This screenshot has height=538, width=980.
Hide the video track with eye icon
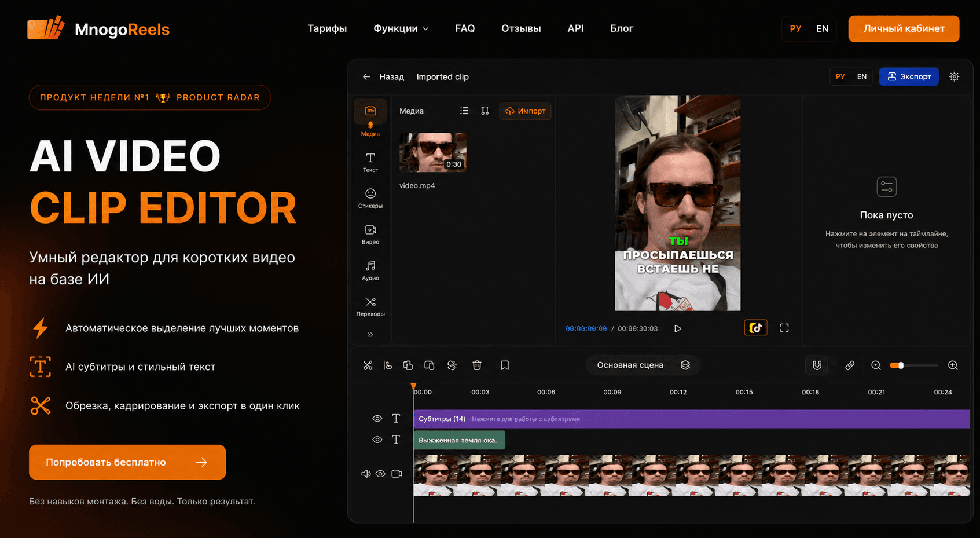click(380, 474)
